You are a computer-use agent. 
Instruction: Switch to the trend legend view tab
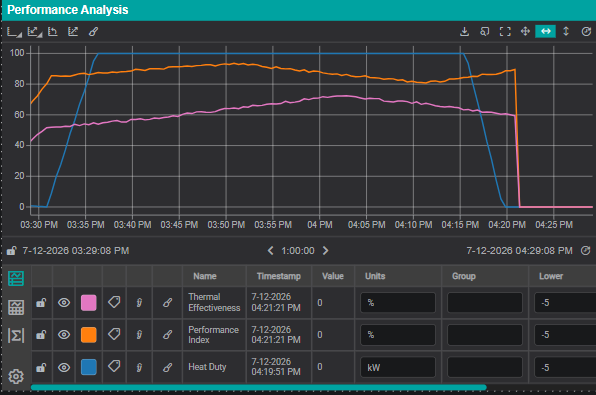tap(16, 278)
